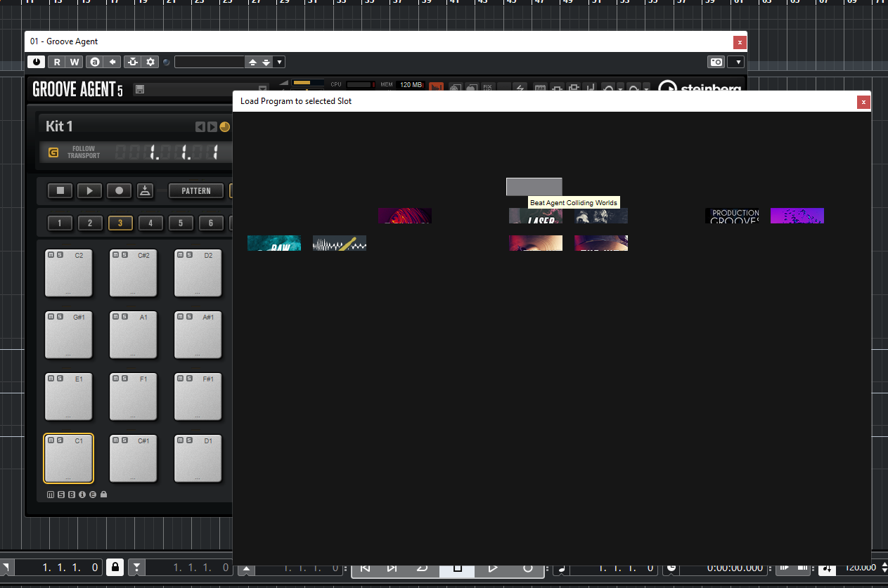Open plug-in settings gear icon
Screen dimensions: 888x588
tap(150, 62)
